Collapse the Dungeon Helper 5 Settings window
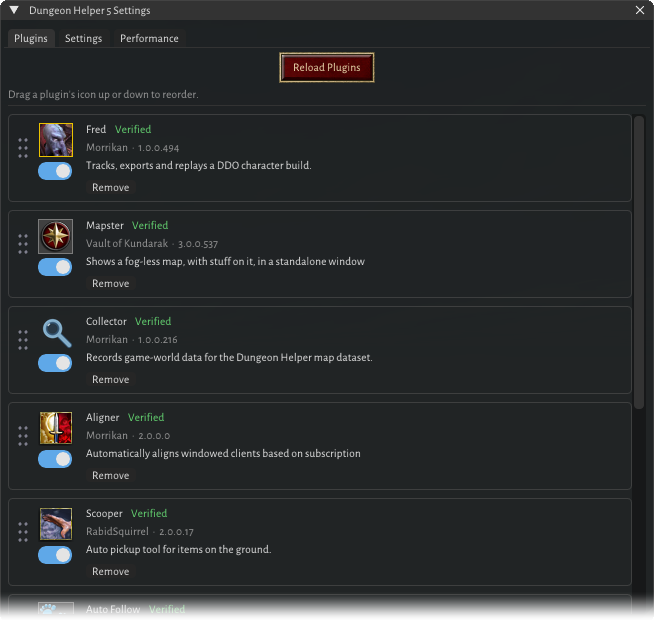This screenshot has height=622, width=654. [14, 10]
